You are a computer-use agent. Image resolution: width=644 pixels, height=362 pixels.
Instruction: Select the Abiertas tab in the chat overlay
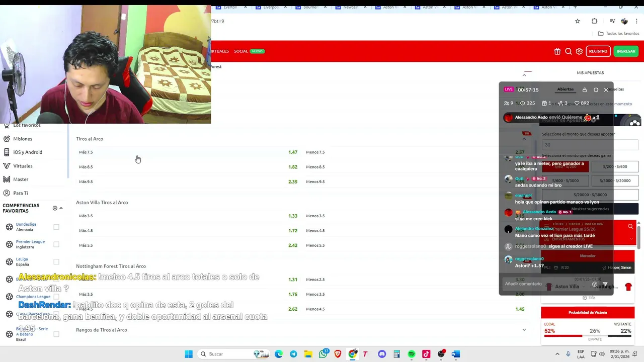point(565,89)
